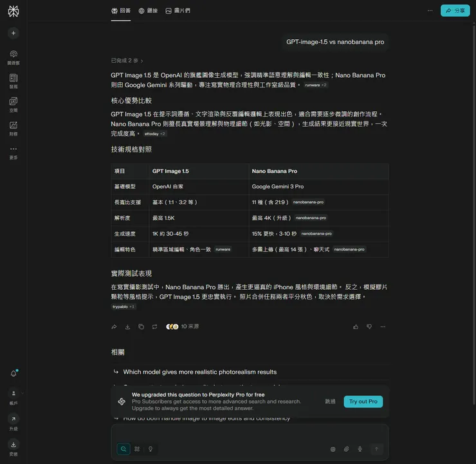Open the ettoday +2 citation chip
The width and height of the screenshot is (476, 464).
tap(155, 134)
